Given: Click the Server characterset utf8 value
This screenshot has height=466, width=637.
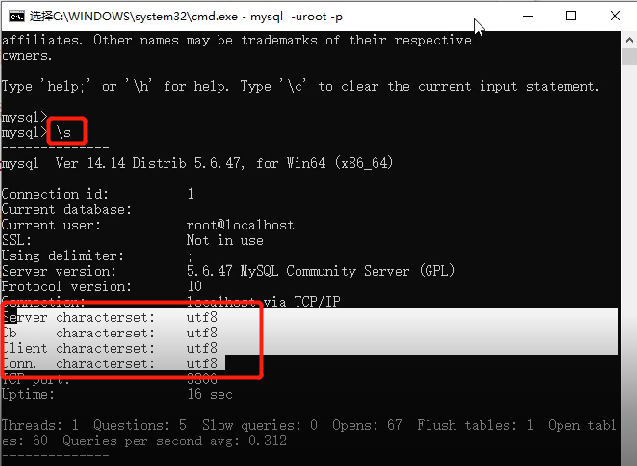Looking at the screenshot, I should click(201, 318).
